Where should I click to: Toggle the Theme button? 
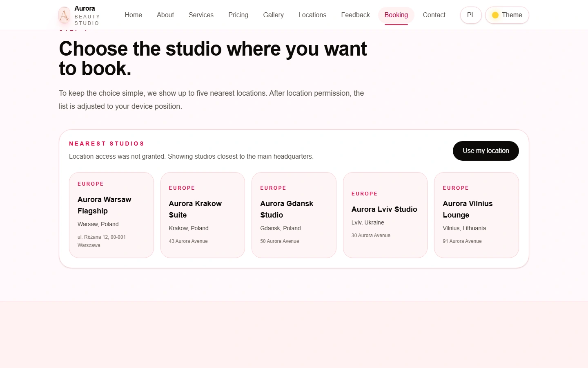click(507, 15)
